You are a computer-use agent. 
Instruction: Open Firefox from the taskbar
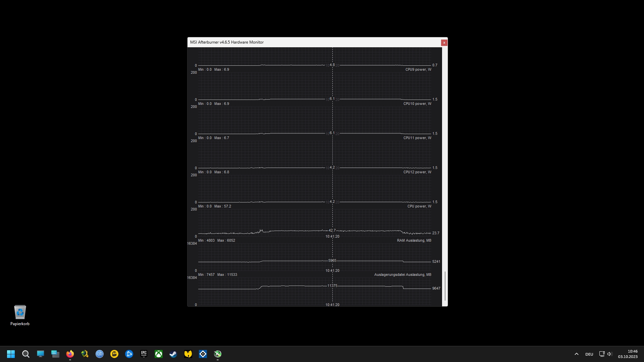[x=70, y=354]
